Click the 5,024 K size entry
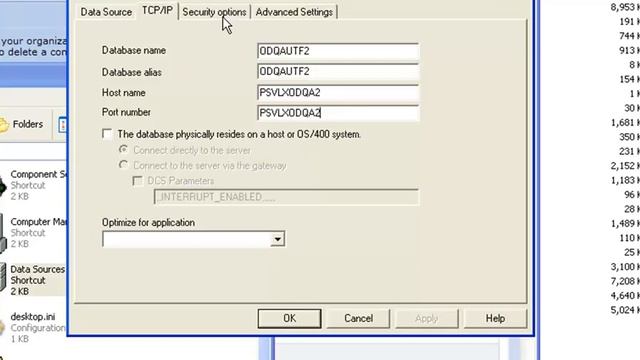This screenshot has height=360, width=640. (625, 310)
